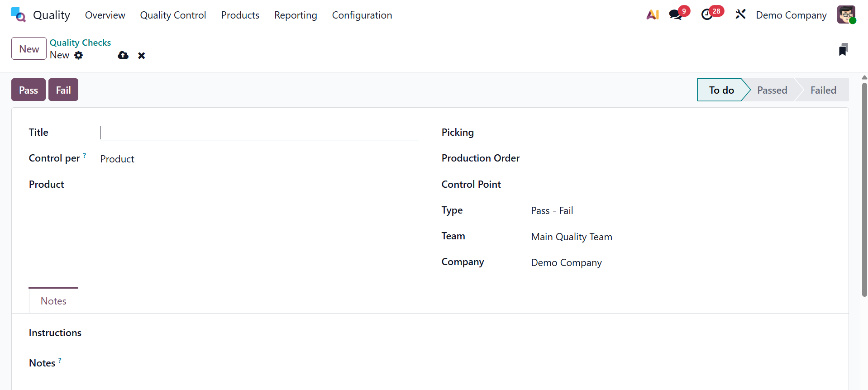
Task: Go to the Overview menu item
Action: point(105,15)
